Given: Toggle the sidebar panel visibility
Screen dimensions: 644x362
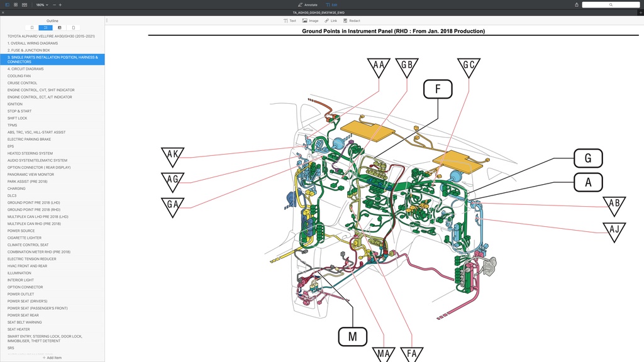Looking at the screenshot, I should (7, 5).
